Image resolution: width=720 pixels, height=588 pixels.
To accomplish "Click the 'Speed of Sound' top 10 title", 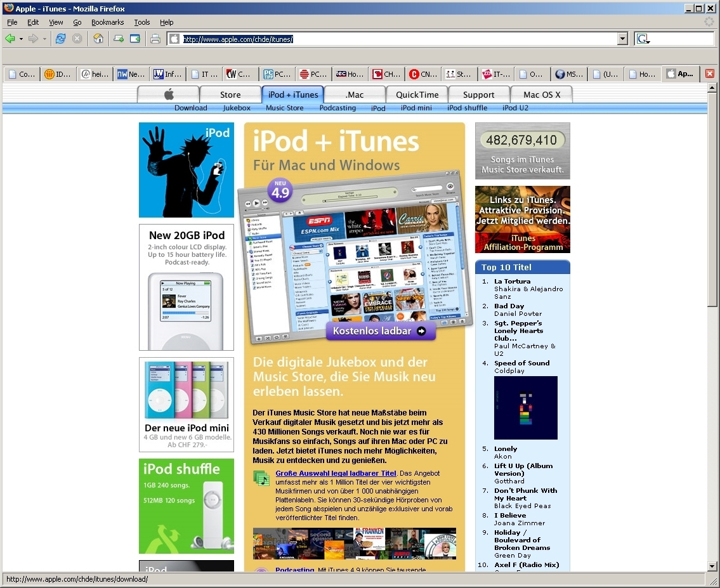I will (x=521, y=363).
